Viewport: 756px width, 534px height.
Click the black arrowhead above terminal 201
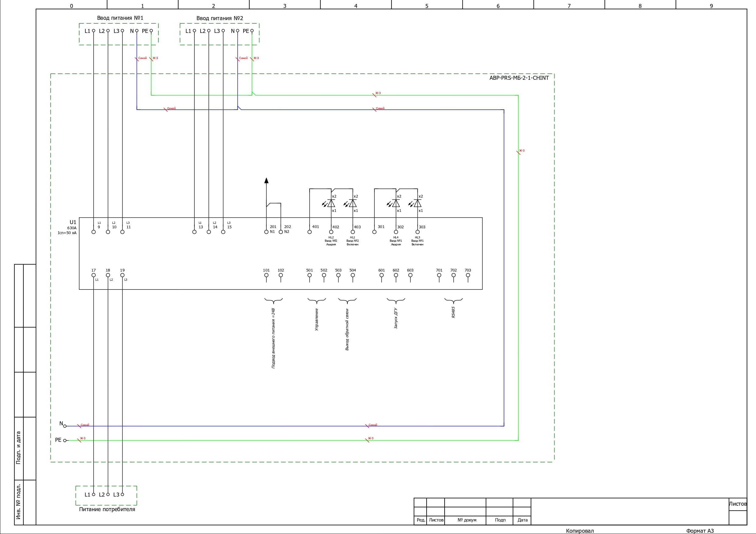pyautogui.click(x=266, y=180)
